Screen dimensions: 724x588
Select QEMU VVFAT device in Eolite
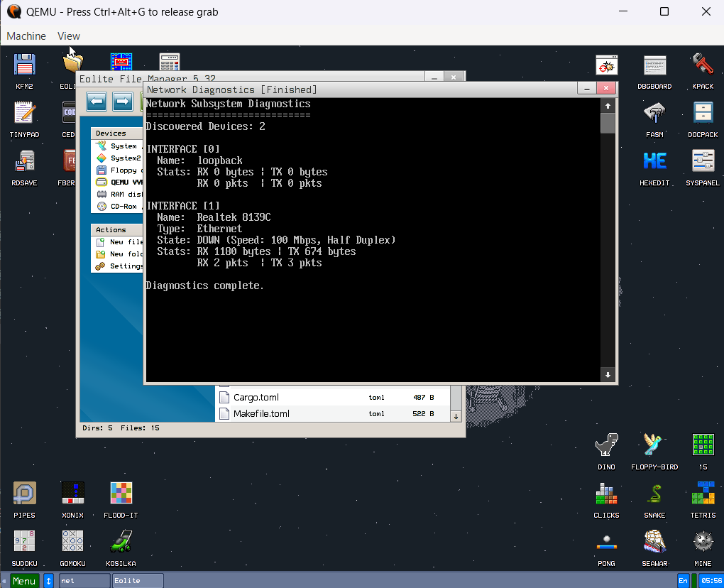(119, 182)
